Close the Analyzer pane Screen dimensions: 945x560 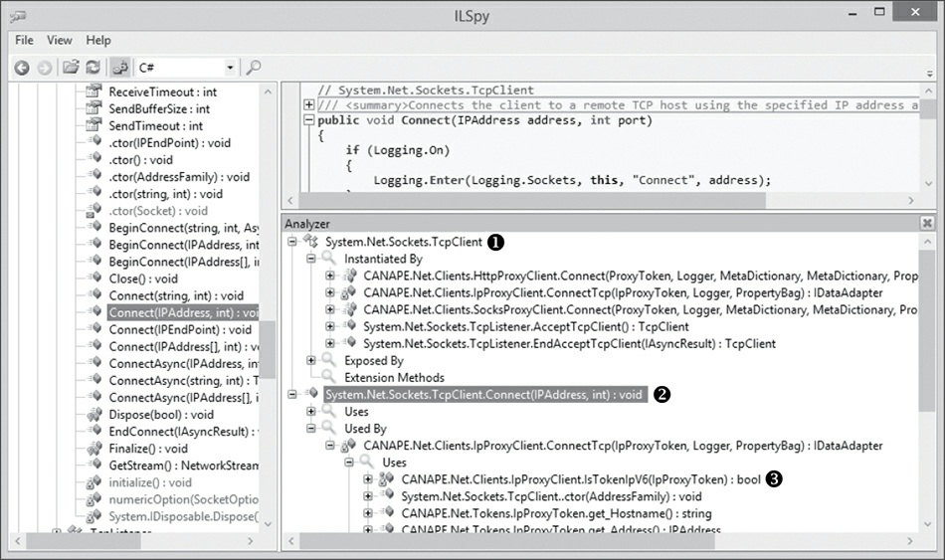click(x=927, y=224)
